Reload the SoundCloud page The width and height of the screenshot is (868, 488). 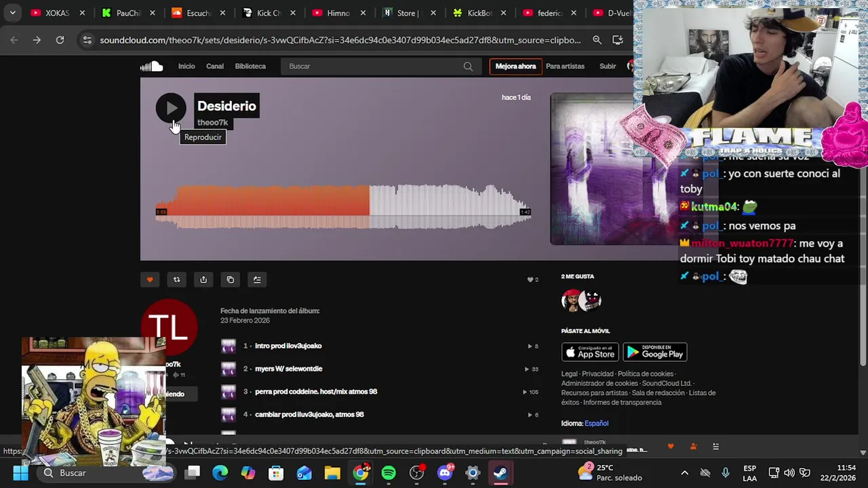point(60,40)
